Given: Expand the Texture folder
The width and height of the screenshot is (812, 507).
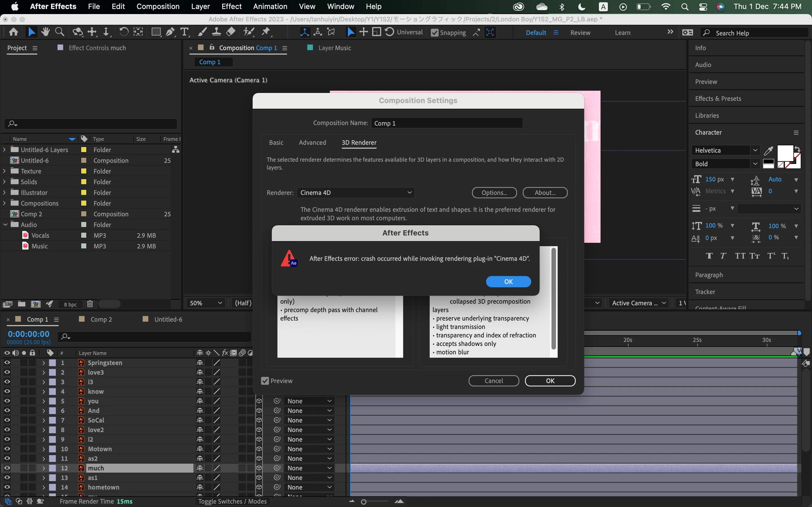Looking at the screenshot, I should pyautogui.click(x=4, y=171).
